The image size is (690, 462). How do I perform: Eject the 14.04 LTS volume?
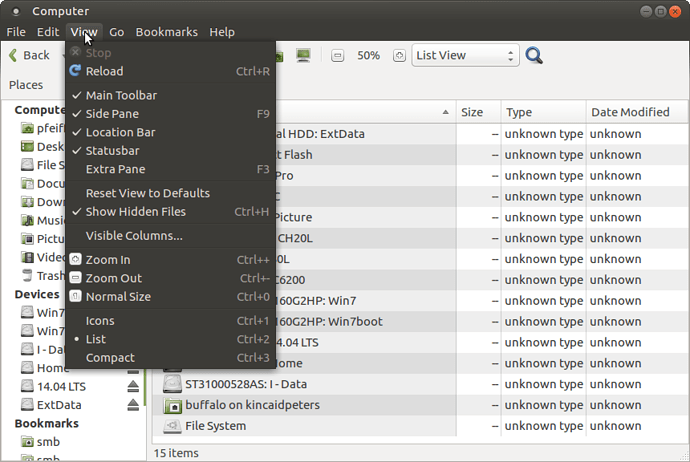(x=133, y=386)
